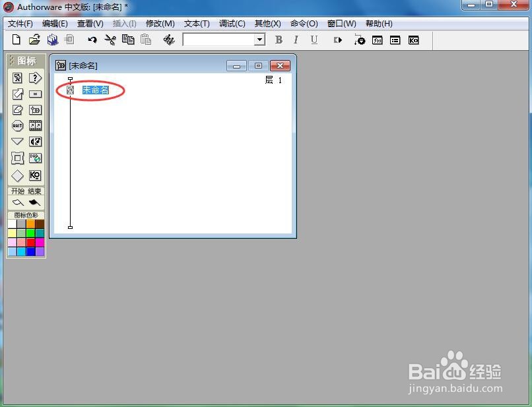532x407 pixels.
Task: Open a file using the toolbar folder icon
Action: coord(34,40)
